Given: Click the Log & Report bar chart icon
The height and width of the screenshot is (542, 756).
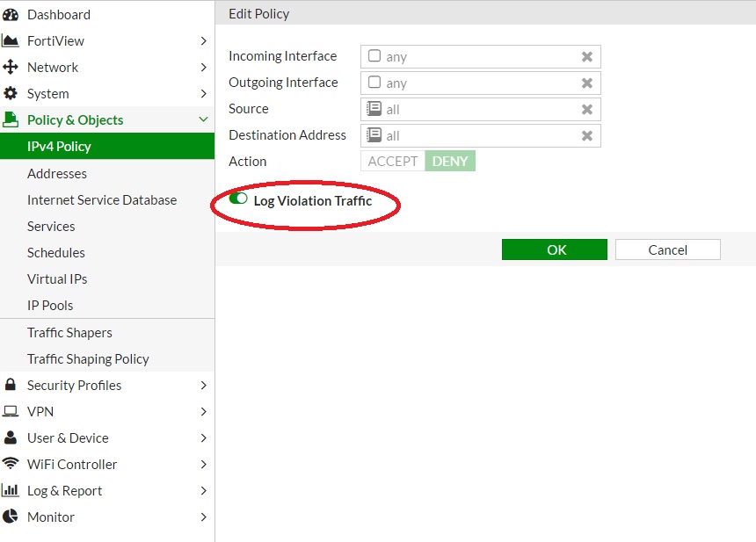Looking at the screenshot, I should pyautogui.click(x=11, y=490).
